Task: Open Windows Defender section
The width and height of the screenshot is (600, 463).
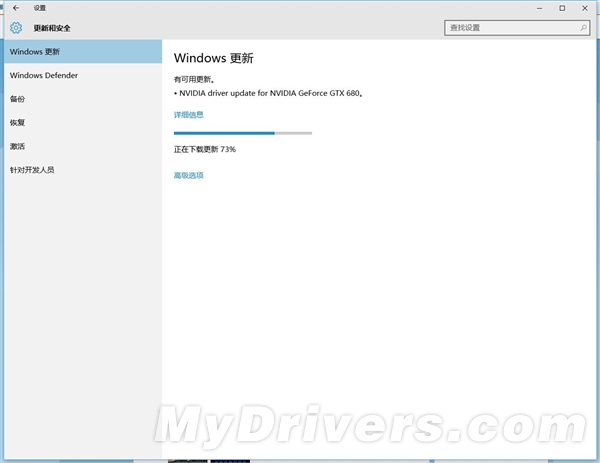Action: tap(83, 75)
